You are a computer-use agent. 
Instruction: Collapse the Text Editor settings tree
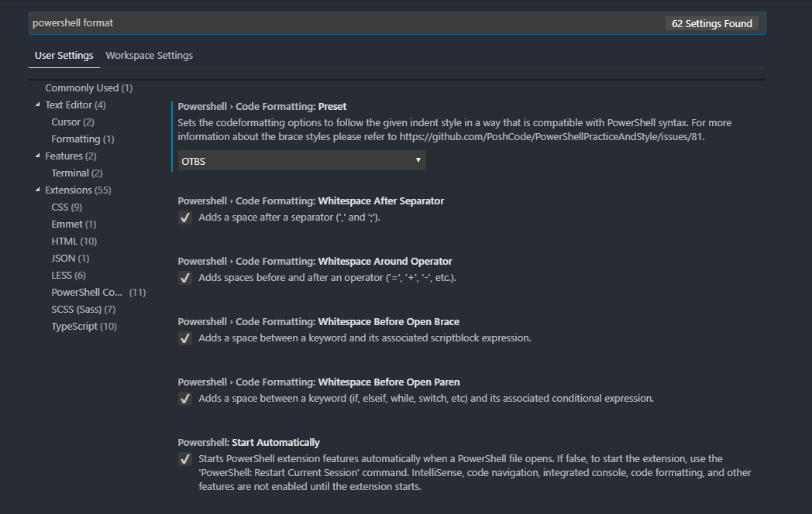[37, 104]
